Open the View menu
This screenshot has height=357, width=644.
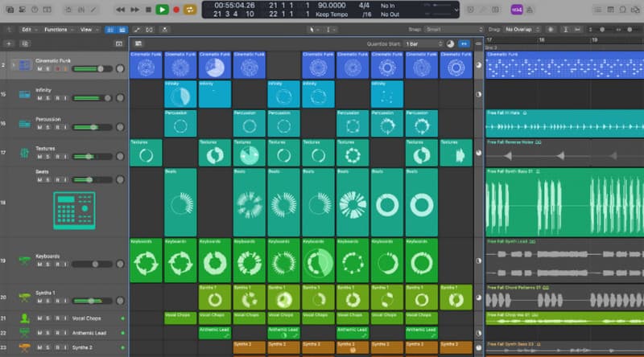[x=89, y=30]
